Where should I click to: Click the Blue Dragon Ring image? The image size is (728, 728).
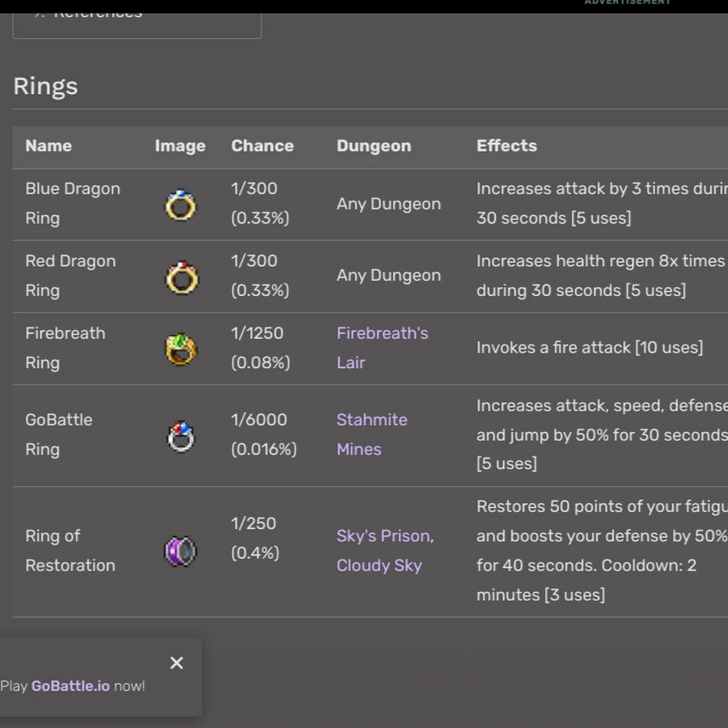click(x=180, y=205)
